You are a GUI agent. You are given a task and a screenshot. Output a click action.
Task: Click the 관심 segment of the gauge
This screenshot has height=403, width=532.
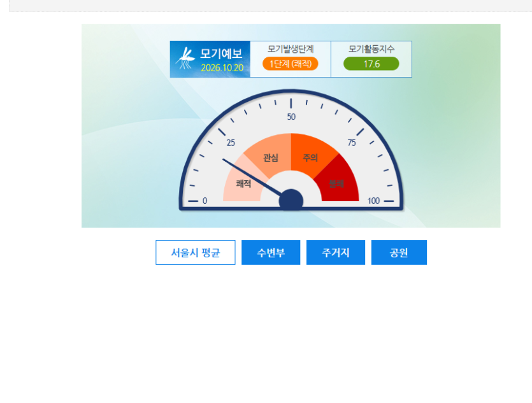click(x=270, y=158)
